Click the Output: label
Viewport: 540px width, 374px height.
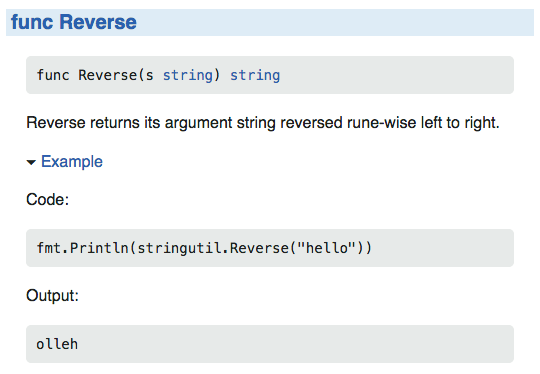click(52, 295)
